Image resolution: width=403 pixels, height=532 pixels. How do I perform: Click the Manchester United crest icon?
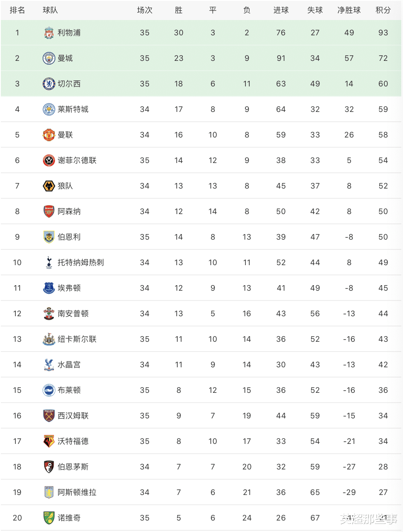click(x=49, y=135)
